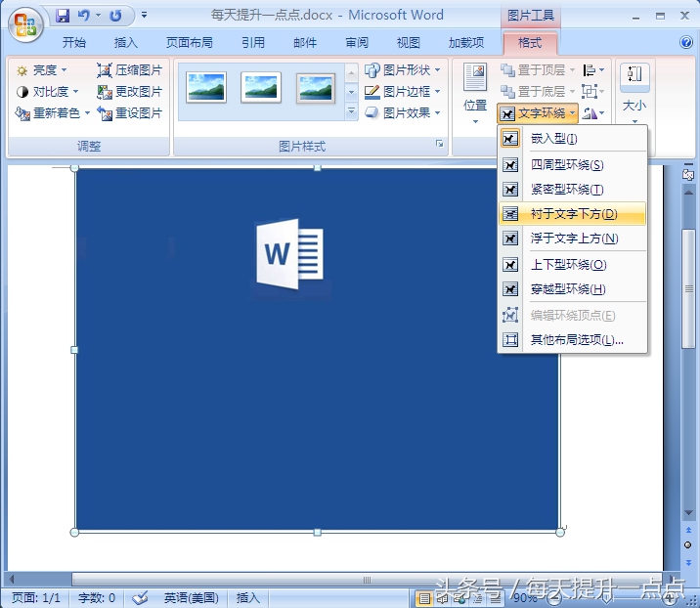Open the group objects icon dropdown

(593, 92)
